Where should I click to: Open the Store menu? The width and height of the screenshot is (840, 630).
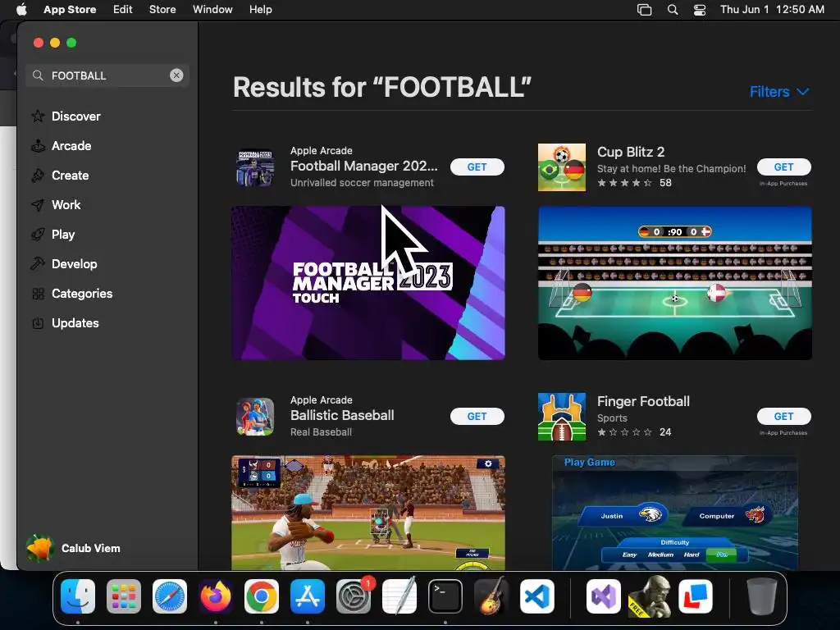(x=162, y=9)
